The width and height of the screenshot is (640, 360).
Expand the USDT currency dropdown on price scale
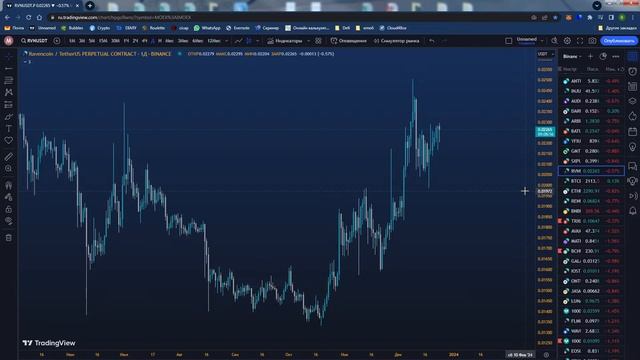(546, 54)
